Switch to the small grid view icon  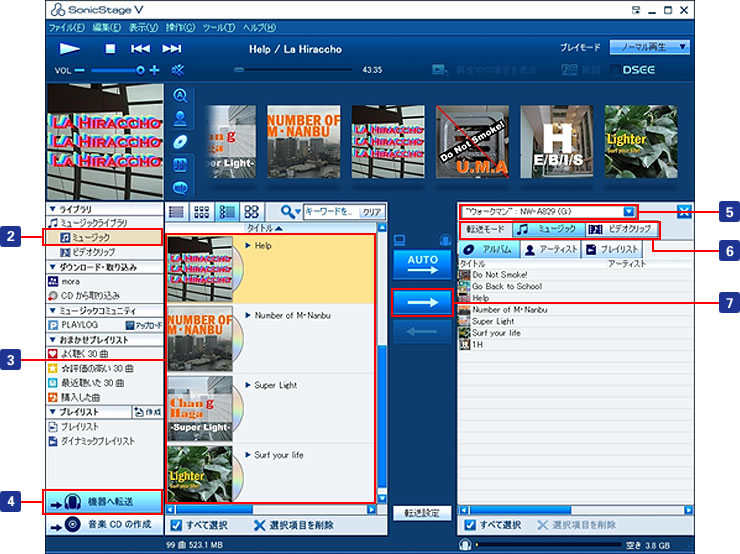coord(202,212)
